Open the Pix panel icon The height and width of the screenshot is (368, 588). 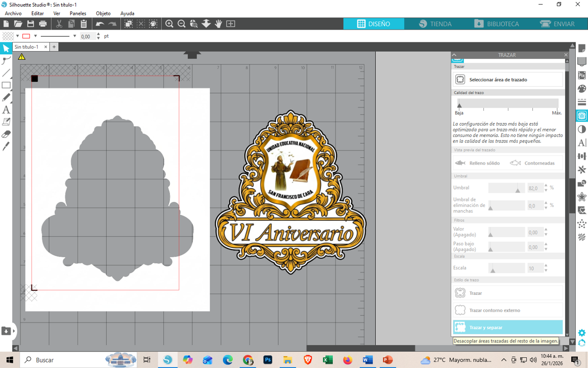(x=582, y=75)
